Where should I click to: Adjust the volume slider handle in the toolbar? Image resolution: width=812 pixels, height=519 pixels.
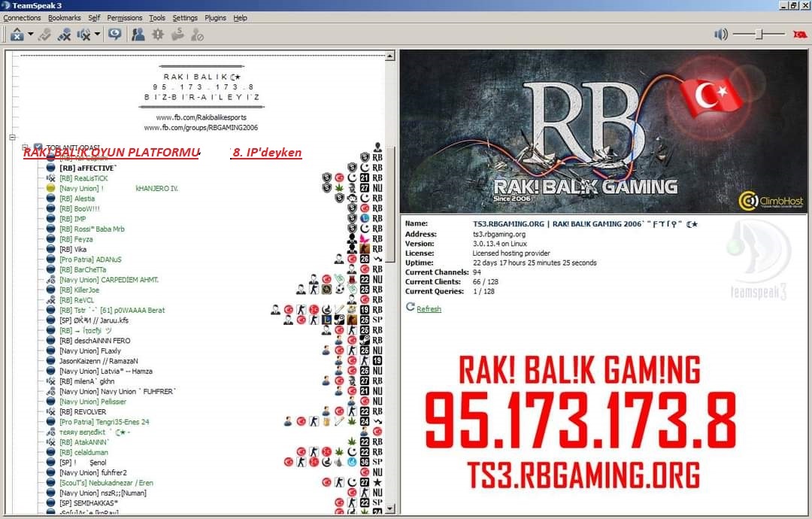(759, 35)
